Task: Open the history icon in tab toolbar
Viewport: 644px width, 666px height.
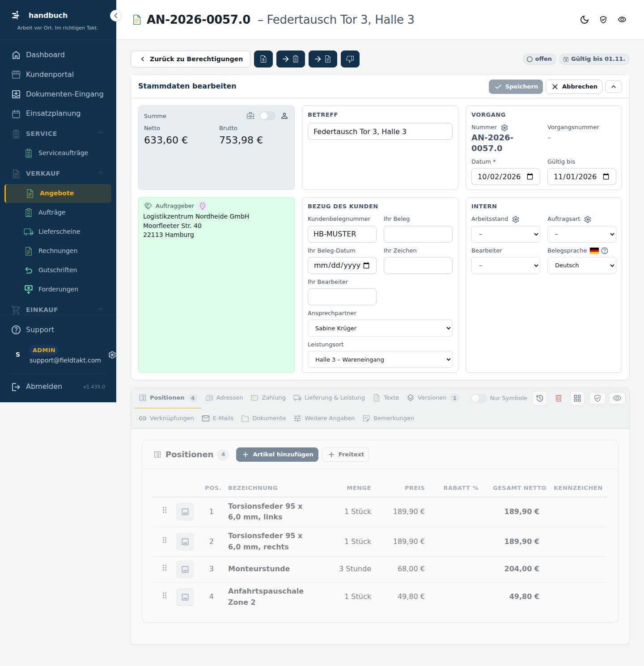Action: 540,398
